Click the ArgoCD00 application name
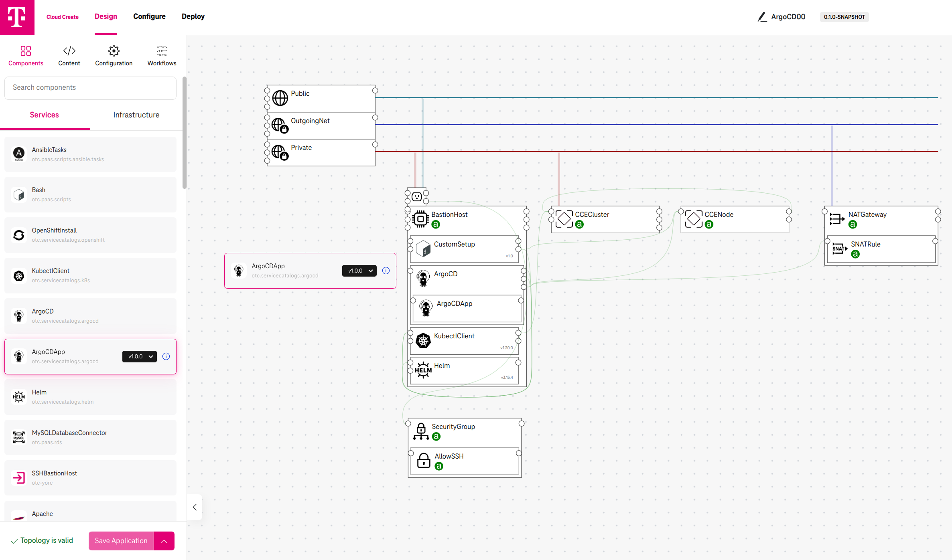 (788, 17)
